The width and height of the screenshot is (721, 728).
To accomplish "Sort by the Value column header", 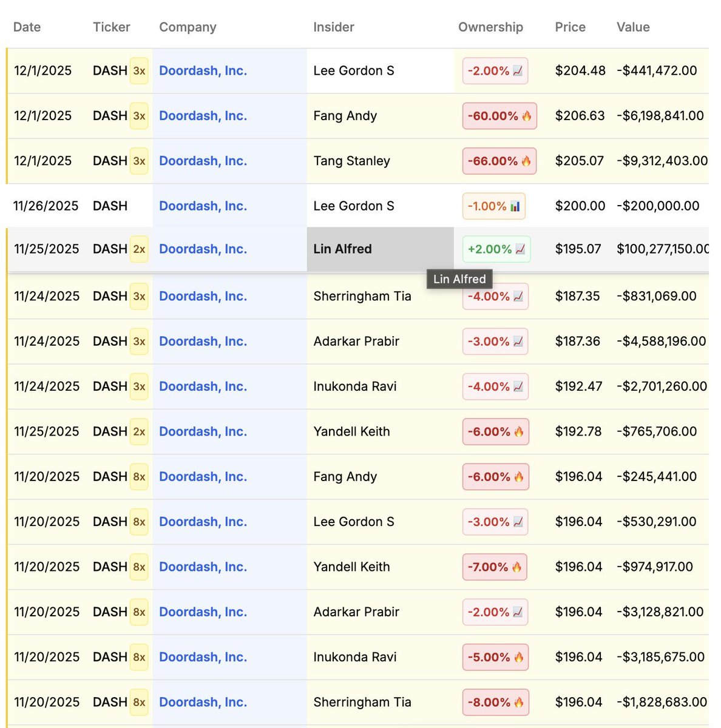I will pyautogui.click(x=633, y=27).
